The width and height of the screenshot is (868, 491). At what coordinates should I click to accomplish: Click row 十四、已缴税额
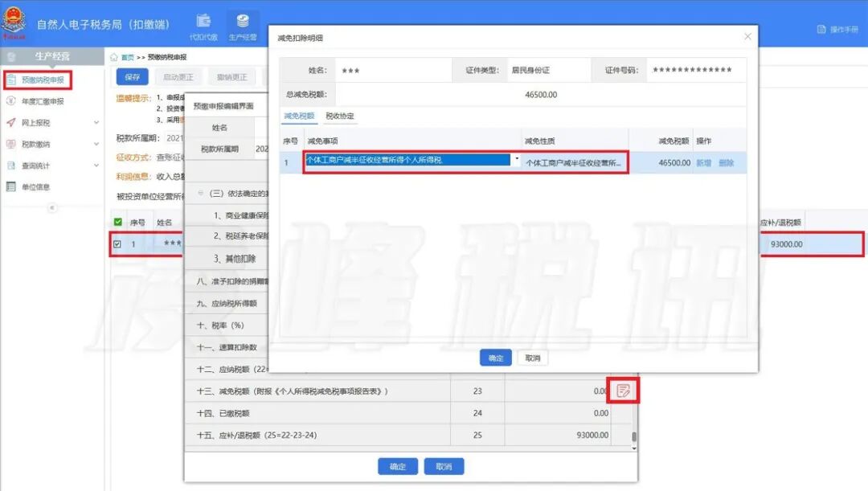point(410,413)
